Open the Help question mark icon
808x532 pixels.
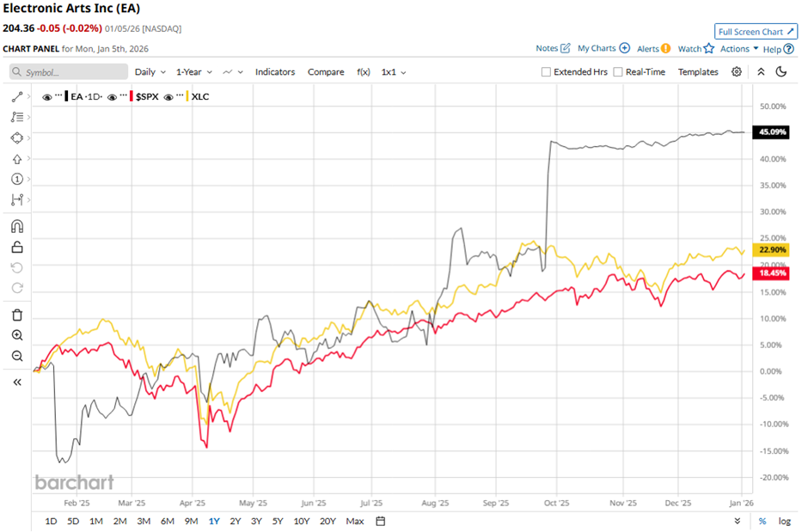(788, 49)
